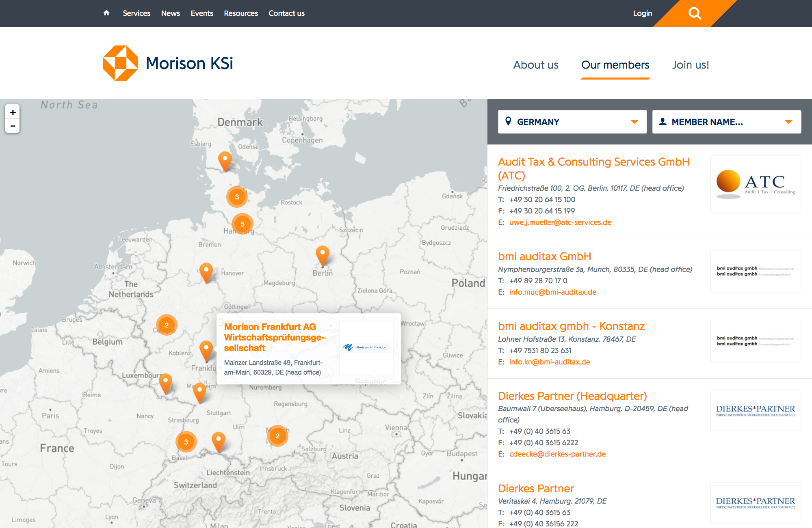Open the Services menu
The width and height of the screenshot is (812, 528).
click(x=136, y=13)
